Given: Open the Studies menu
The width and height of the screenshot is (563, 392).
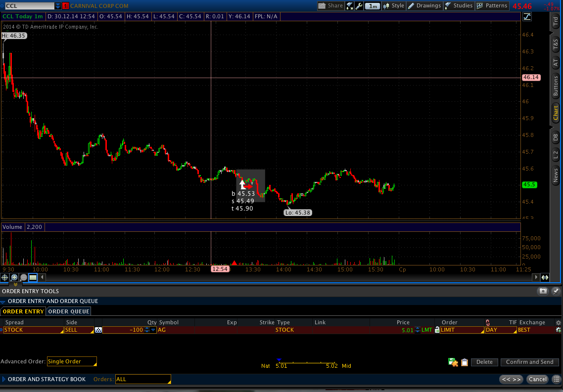Looking at the screenshot, I should pyautogui.click(x=459, y=6).
